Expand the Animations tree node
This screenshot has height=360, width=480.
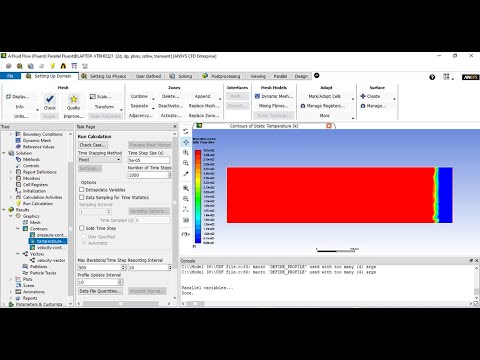tap(11, 292)
